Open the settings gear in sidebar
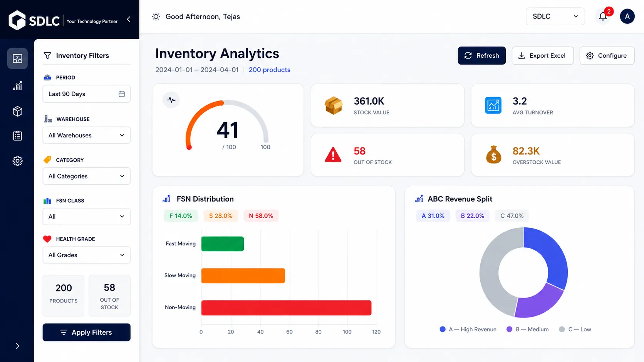 (17, 161)
